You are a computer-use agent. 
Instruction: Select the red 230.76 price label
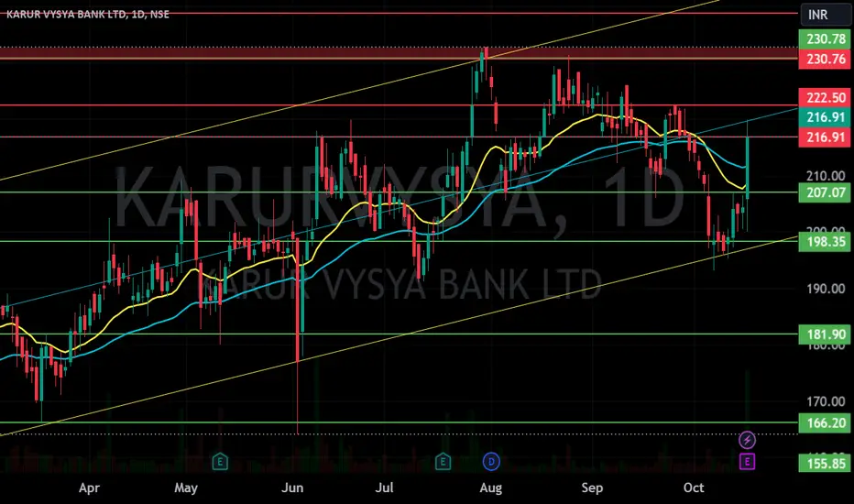click(825, 59)
